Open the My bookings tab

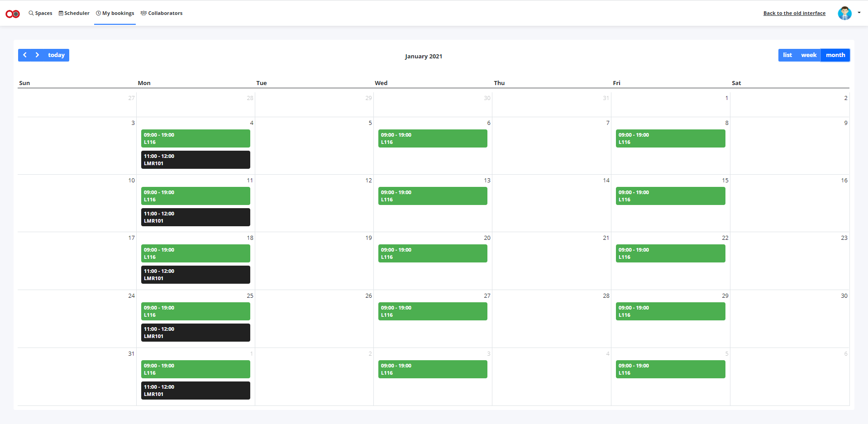click(x=115, y=13)
